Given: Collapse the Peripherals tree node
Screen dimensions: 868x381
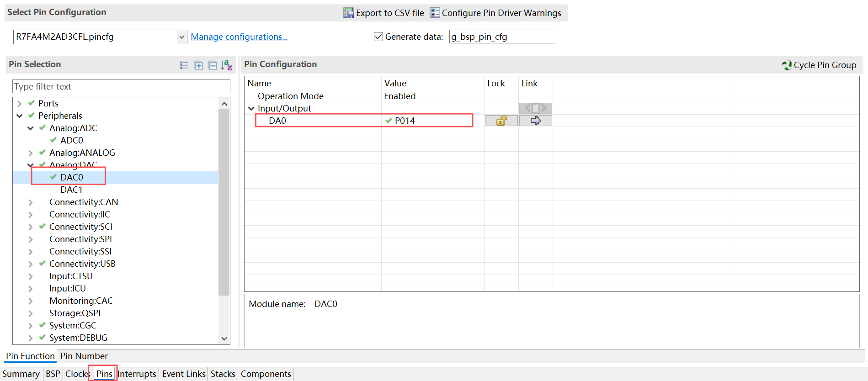Looking at the screenshot, I should click(20, 116).
